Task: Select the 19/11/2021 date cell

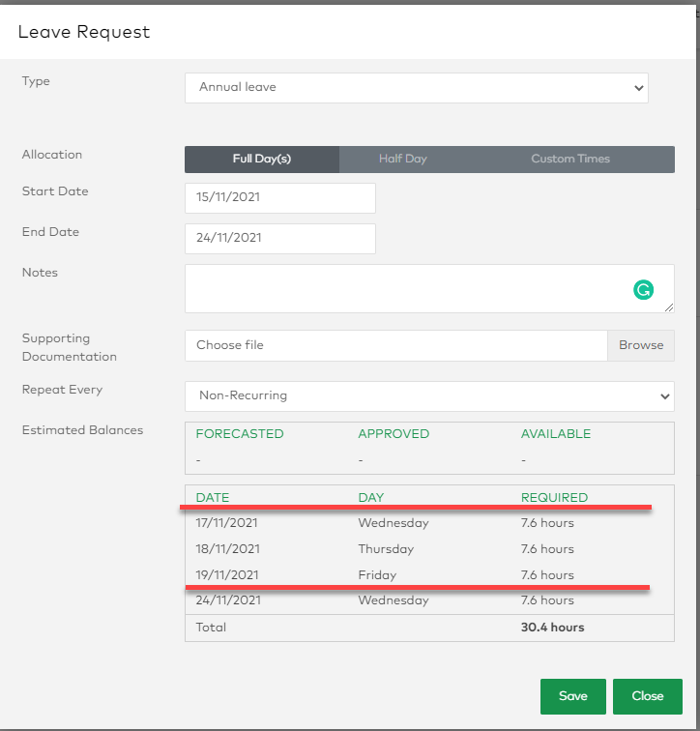Action: 227,575
